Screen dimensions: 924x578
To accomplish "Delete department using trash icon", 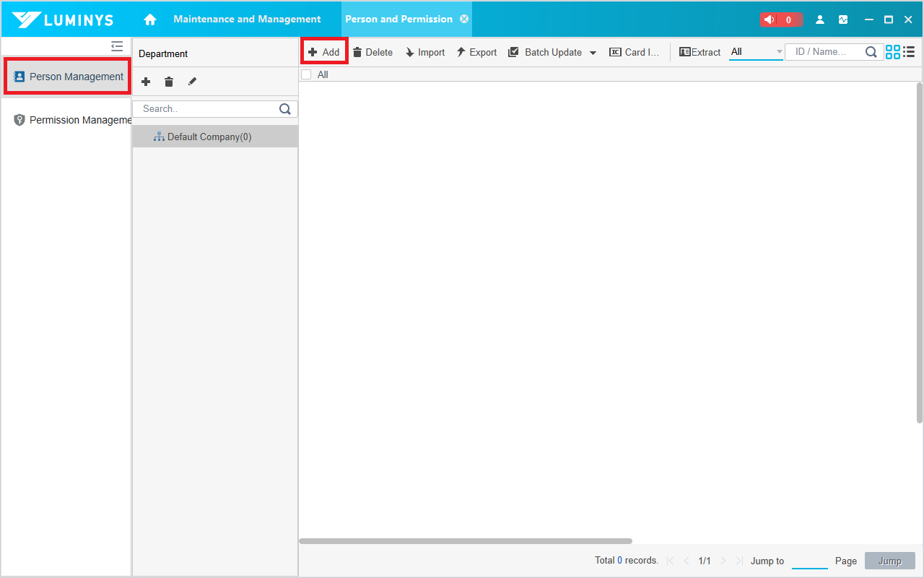I will tap(169, 82).
